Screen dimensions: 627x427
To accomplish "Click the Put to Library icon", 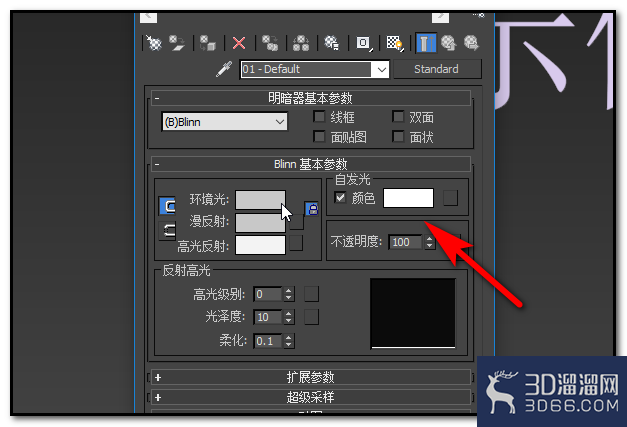I will pos(332,42).
